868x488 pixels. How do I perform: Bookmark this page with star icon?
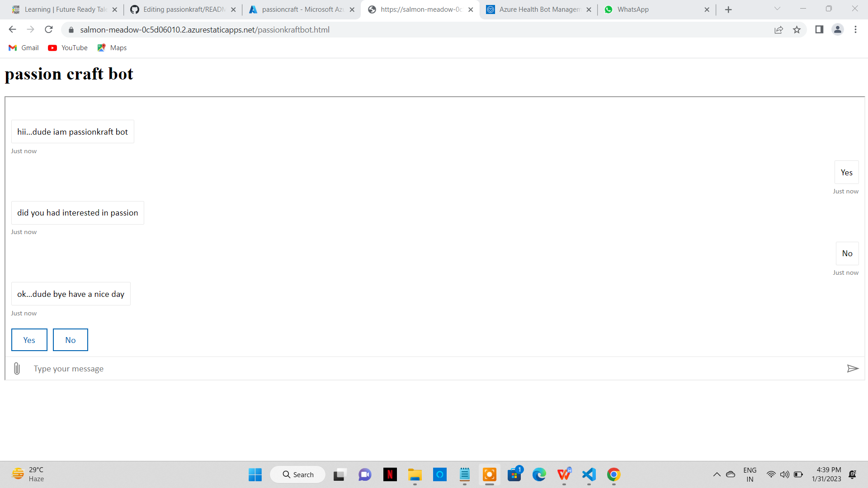[797, 30]
